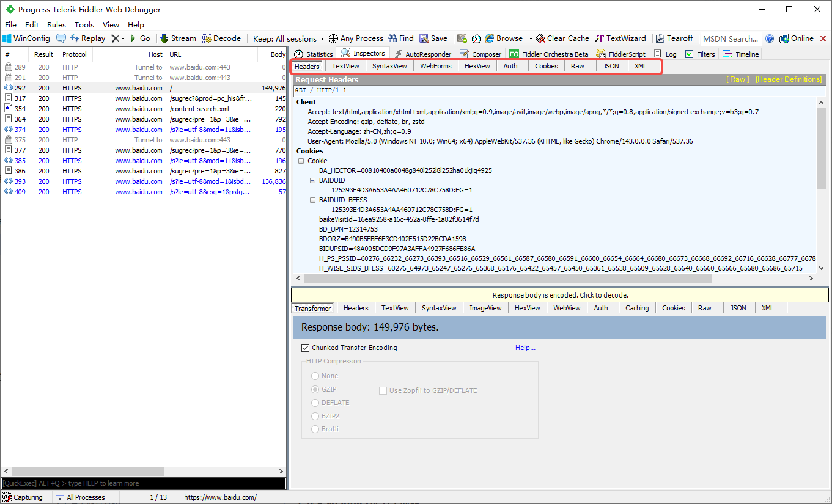Open the [Header Definitions] link
The width and height of the screenshot is (832, 504).
click(x=789, y=79)
